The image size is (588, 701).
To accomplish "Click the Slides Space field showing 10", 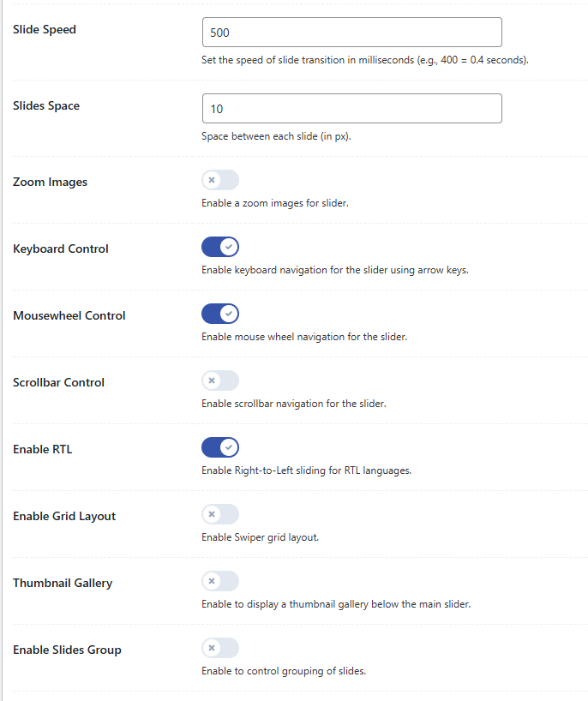I will (x=351, y=108).
